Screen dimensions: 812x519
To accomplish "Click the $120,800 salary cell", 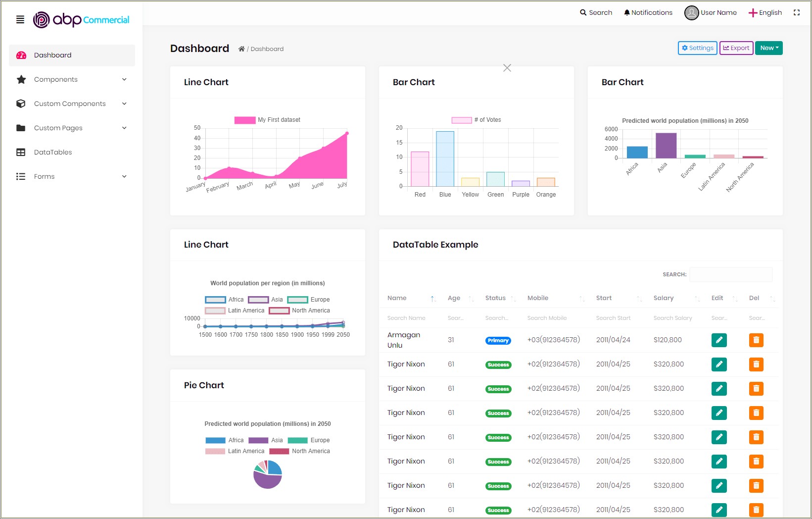I will point(668,340).
